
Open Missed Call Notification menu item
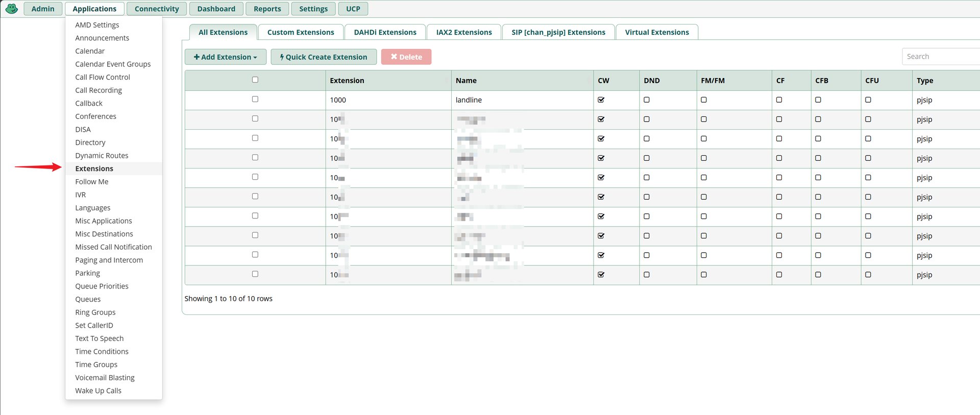(113, 247)
